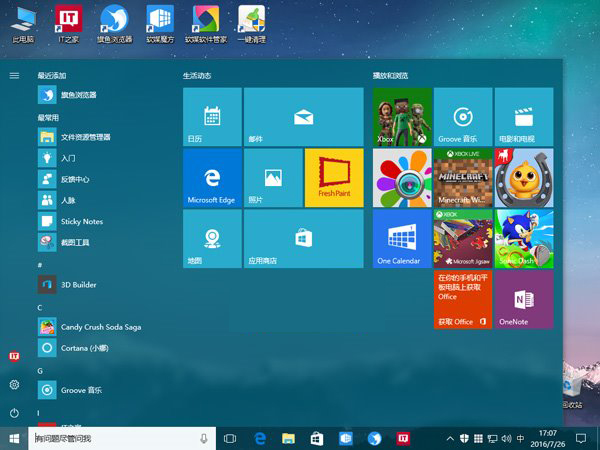Open the power options button
The height and width of the screenshot is (450, 600).
[x=14, y=413]
